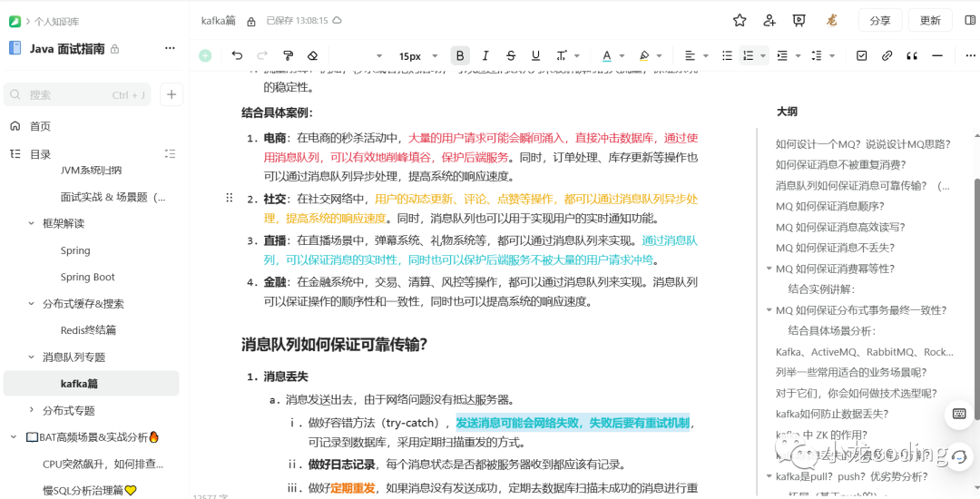The height and width of the screenshot is (499, 980).
Task: Click the 个人知识库 breadcrumb
Action: [56, 21]
